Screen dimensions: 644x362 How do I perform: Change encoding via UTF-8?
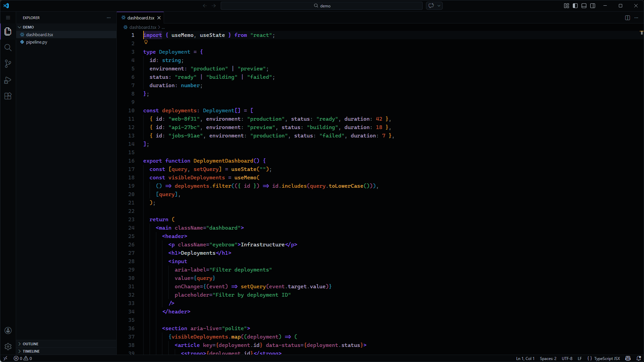(567, 358)
